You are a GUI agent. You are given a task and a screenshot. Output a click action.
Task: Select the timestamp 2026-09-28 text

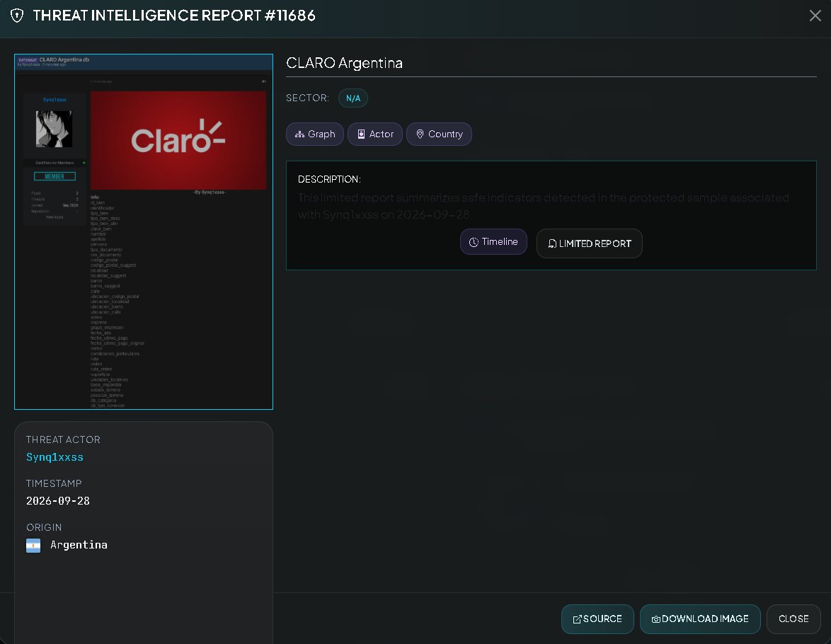[58, 501]
